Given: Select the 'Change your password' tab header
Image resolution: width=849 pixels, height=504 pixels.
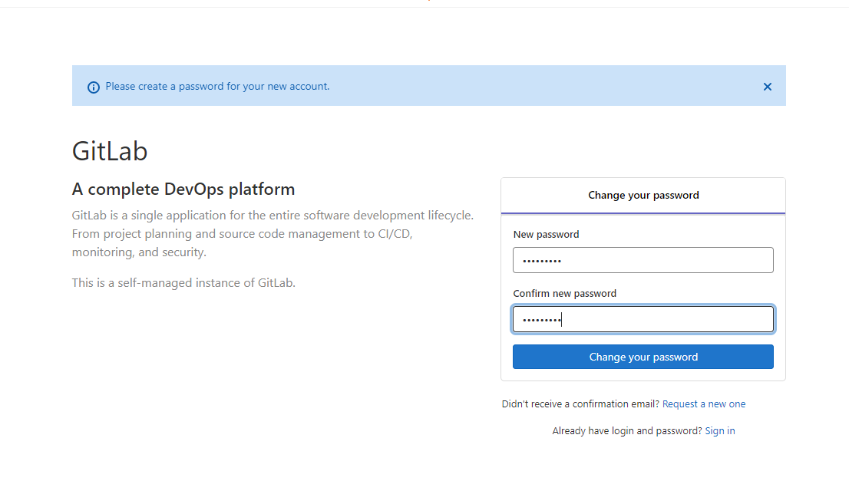Looking at the screenshot, I should pyautogui.click(x=643, y=196).
